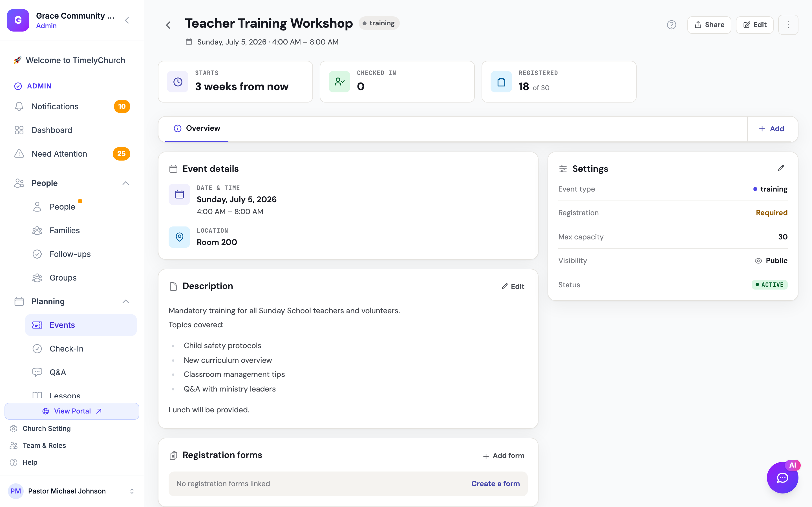Screen dimensions: 812x507
Task: Open the three-dot more options menu
Action: point(788,25)
